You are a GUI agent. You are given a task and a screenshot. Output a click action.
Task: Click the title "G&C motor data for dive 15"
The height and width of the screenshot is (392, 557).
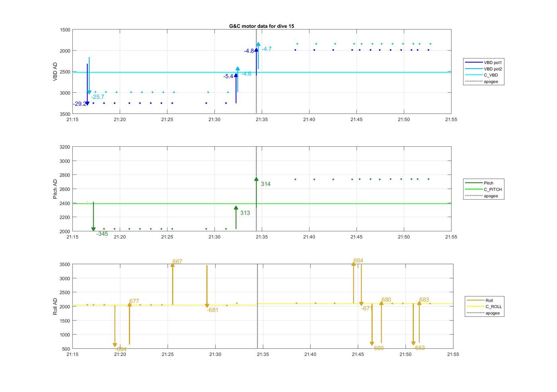tap(261, 26)
